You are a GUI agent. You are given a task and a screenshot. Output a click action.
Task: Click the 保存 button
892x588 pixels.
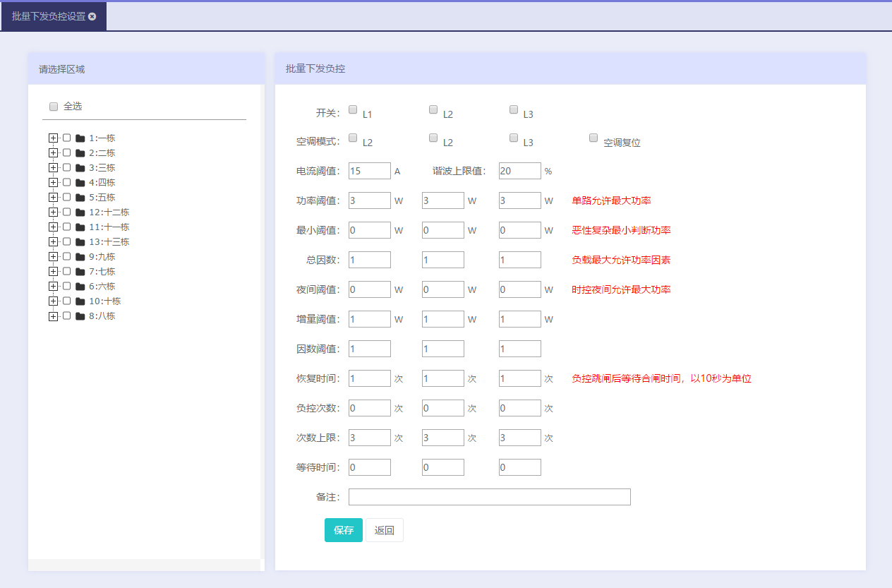(x=343, y=530)
